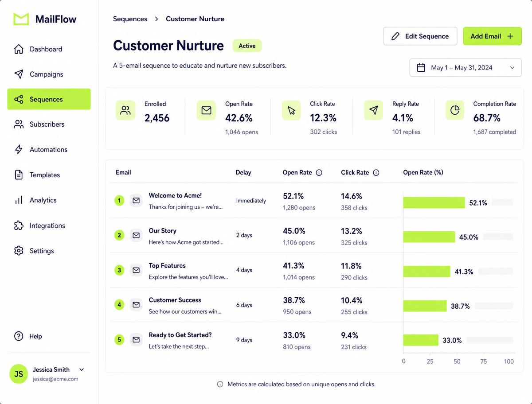
Task: Expand the Jessica Smith account chevron
Action: [x=82, y=369]
